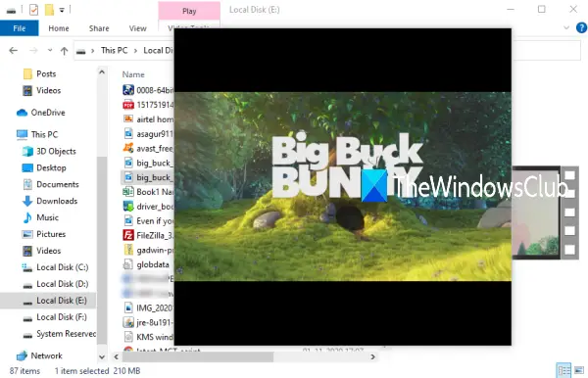This screenshot has width=588, height=378.
Task: Select Local Disk (E:) drive
Action: click(x=62, y=301)
